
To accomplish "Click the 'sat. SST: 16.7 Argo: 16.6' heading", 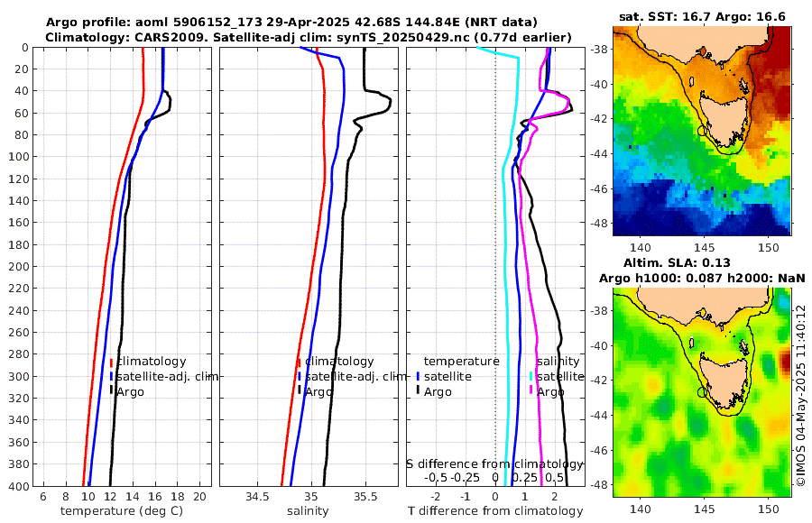I will point(702,16).
